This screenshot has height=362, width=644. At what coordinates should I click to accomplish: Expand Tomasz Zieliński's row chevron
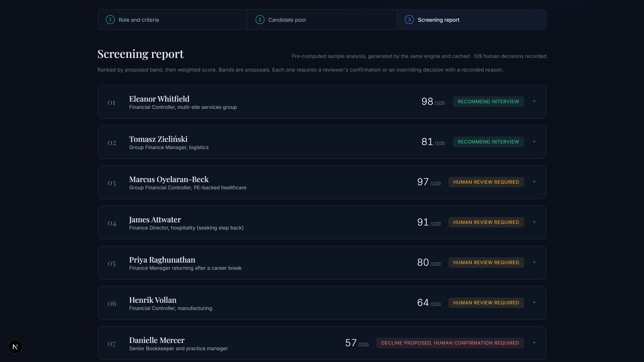(x=534, y=142)
